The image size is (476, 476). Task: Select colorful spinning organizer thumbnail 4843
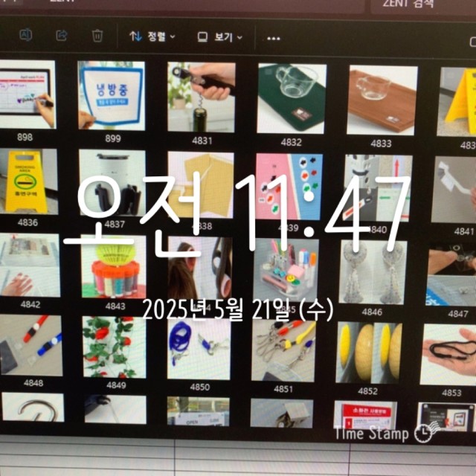[x=114, y=266]
